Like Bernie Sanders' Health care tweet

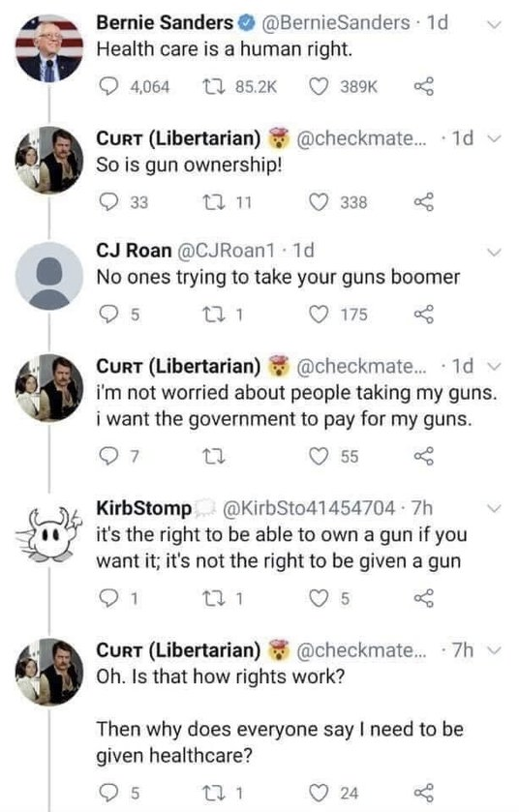[x=319, y=86]
